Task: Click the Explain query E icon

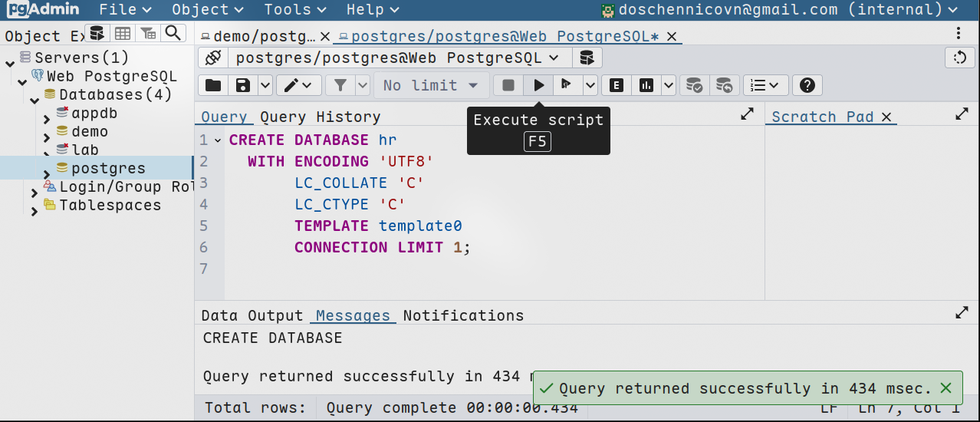Action: coord(616,85)
